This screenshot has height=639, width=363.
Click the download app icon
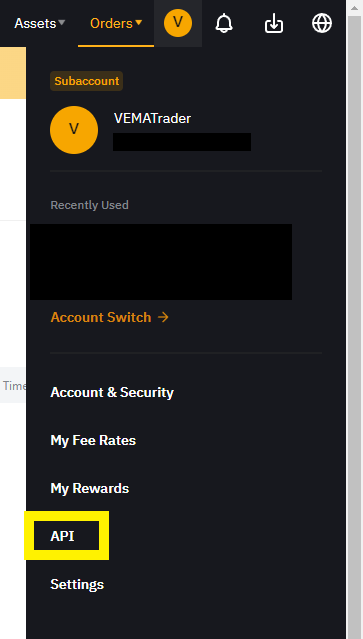click(274, 23)
